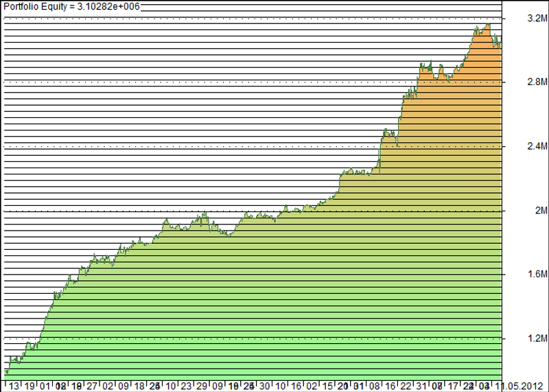The width and height of the screenshot is (549, 392).
Task: Click the 2M y-axis label
Action: point(541,210)
